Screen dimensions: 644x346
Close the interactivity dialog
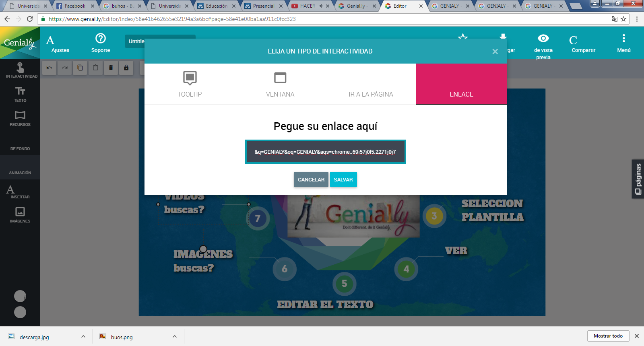(495, 51)
